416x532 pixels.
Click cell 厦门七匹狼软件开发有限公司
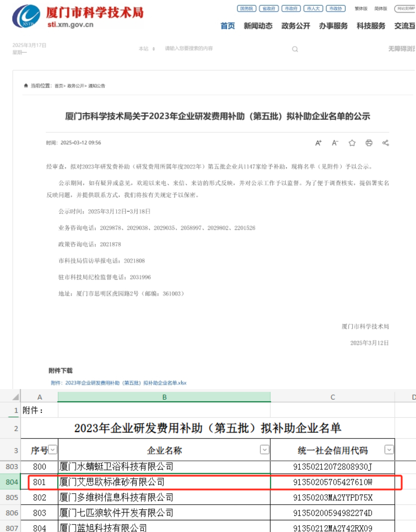(164, 513)
